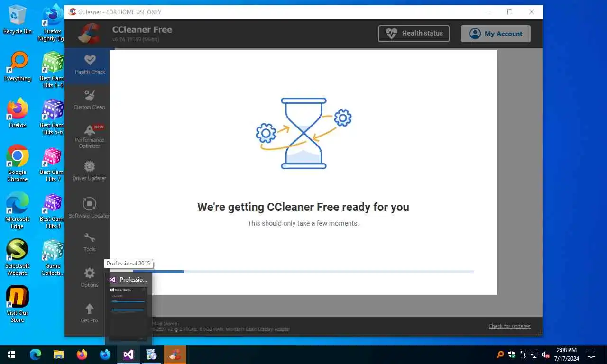This screenshot has width=607, height=364.
Task: Launch Firefox from taskbar
Action: pos(82,355)
